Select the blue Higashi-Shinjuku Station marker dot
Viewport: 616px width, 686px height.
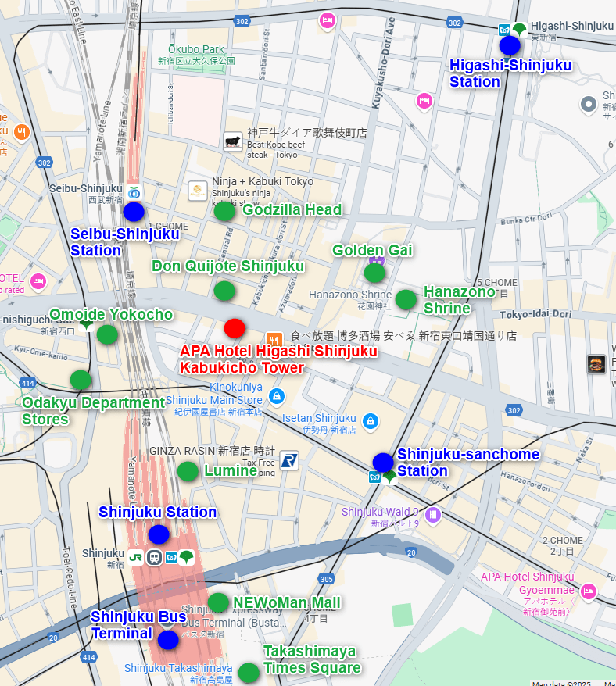click(510, 45)
